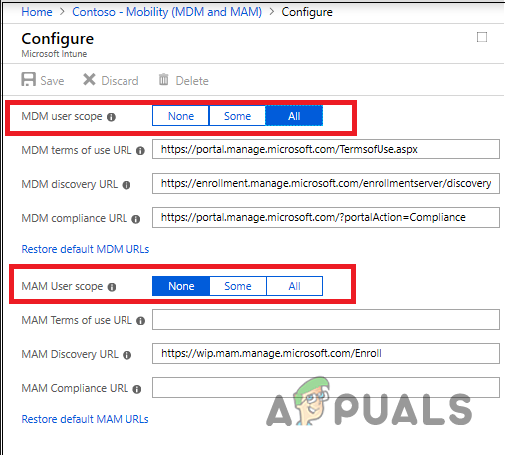Select the MDM terms of use URL label

76,150
